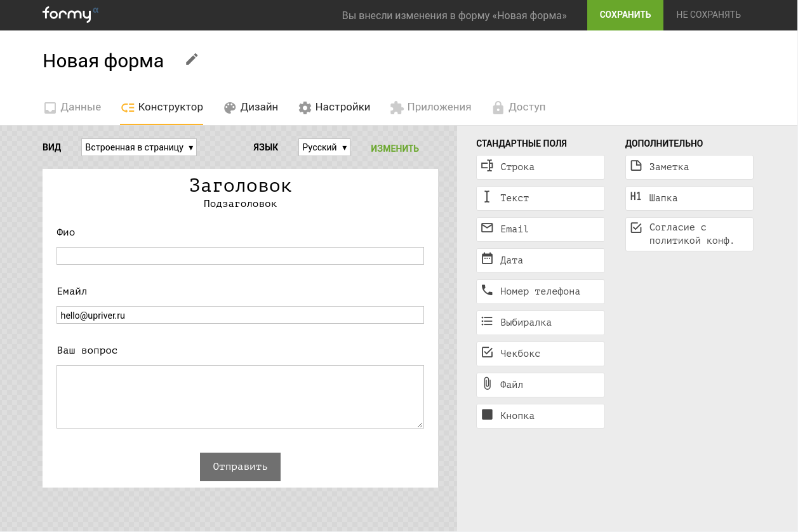The image size is (798, 532).
Task: Add a Выбиралка field
Action: [540, 323]
